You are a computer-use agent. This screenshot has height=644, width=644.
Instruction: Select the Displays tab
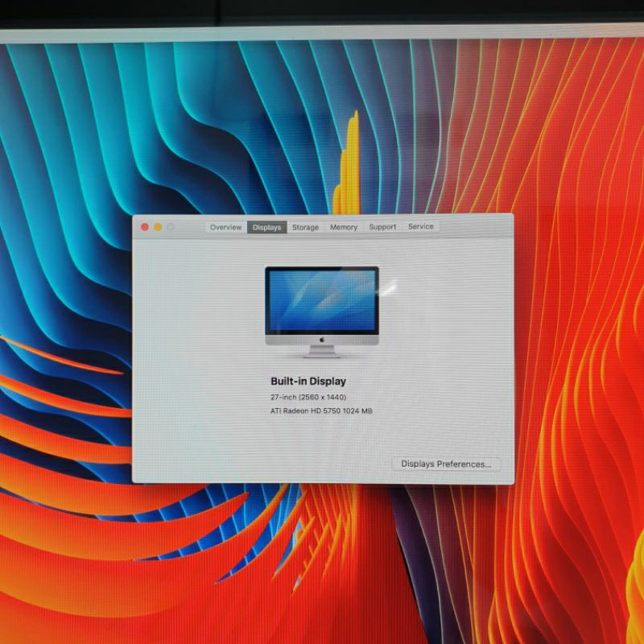266,227
